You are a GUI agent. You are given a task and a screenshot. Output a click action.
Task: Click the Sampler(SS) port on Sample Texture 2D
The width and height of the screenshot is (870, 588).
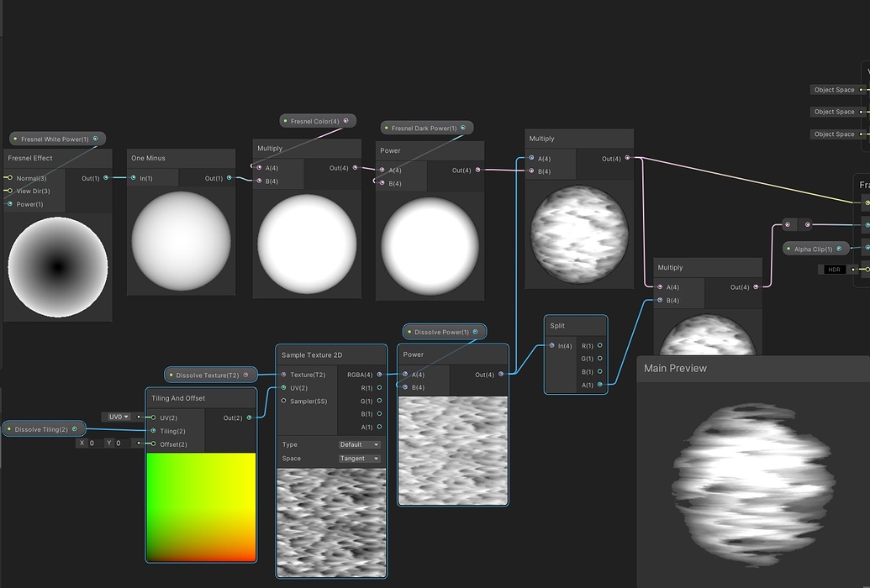(x=286, y=401)
